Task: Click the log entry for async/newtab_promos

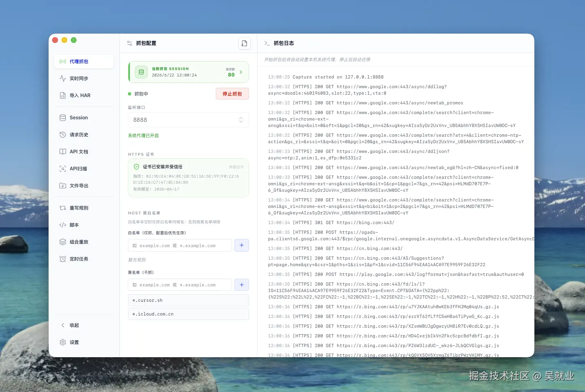Action: coord(366,103)
